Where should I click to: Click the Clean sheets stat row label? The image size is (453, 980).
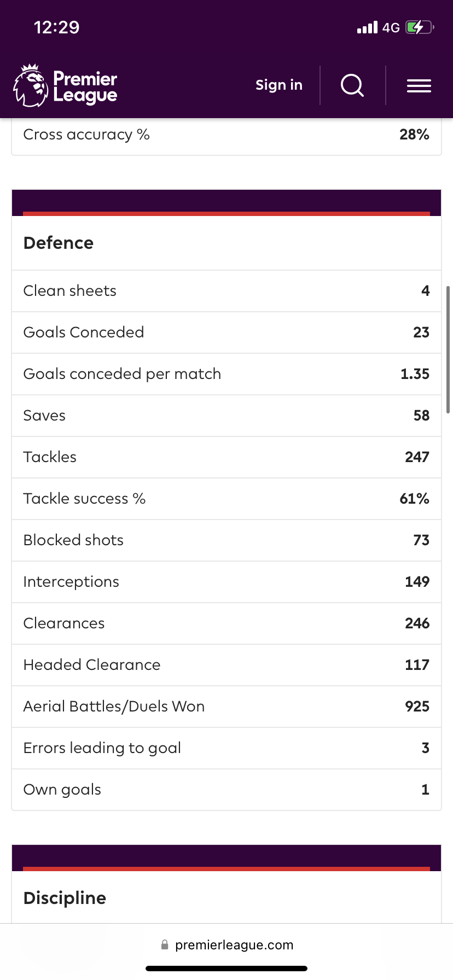click(70, 291)
